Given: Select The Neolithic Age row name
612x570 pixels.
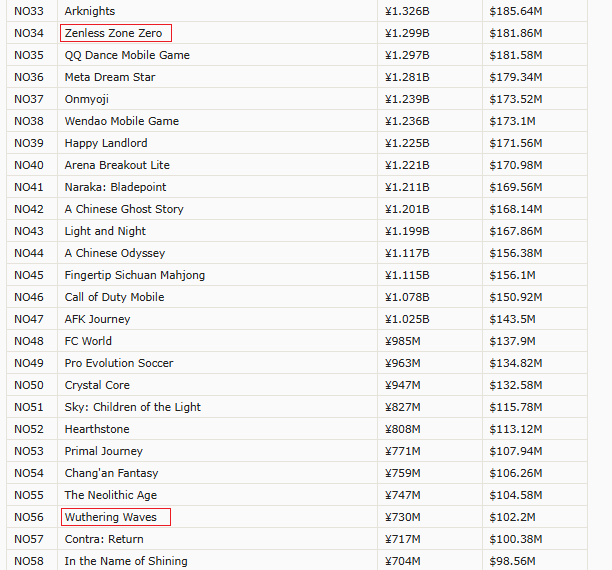Looking at the screenshot, I should click(111, 495).
